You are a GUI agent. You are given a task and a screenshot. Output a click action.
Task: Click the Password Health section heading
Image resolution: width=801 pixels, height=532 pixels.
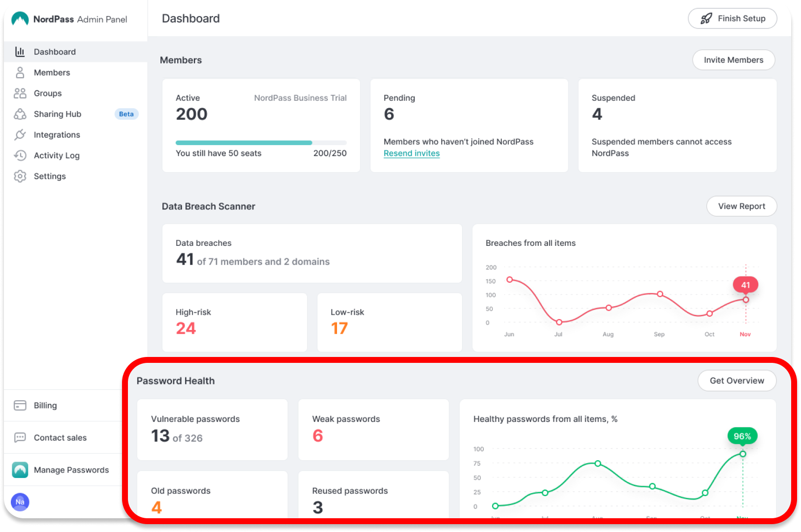tap(176, 381)
